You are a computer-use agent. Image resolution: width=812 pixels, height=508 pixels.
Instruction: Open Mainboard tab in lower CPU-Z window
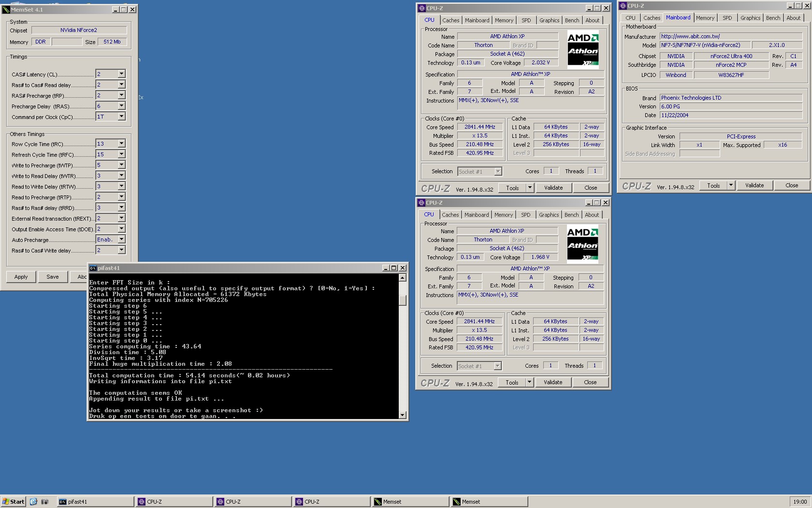[477, 215]
